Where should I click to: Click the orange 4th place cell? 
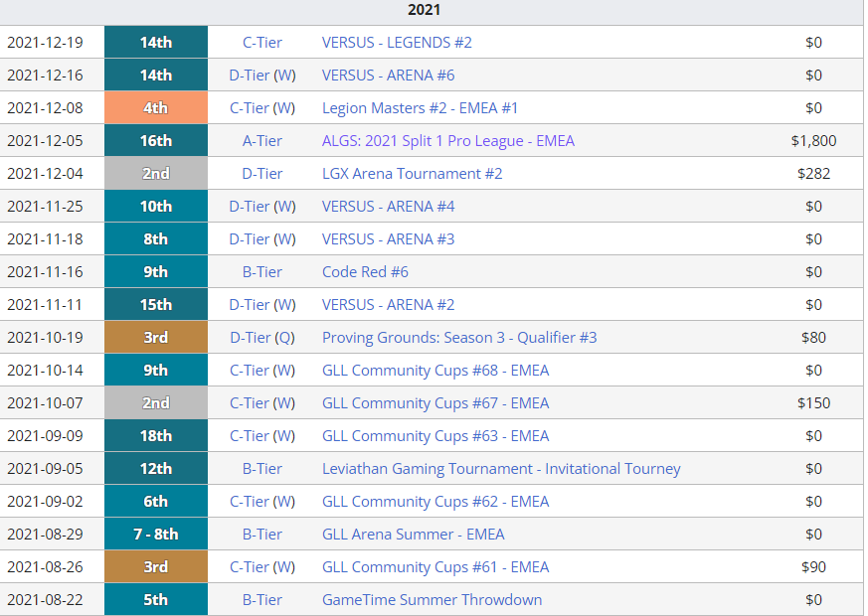(x=156, y=108)
